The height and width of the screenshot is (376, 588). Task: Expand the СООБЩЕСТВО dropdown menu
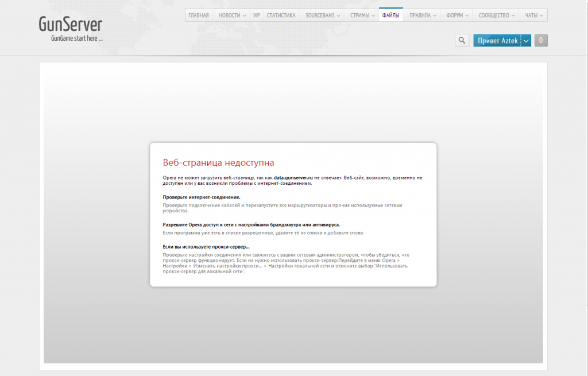(497, 15)
